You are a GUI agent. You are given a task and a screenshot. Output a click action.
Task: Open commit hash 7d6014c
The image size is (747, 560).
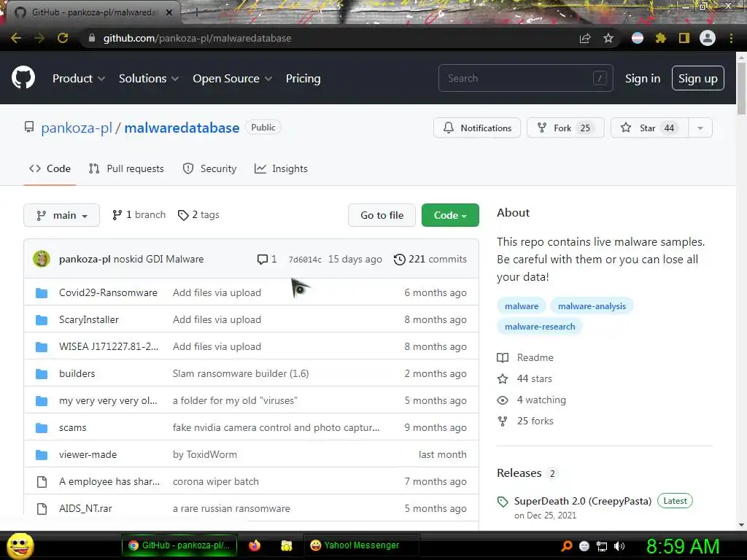305,260
